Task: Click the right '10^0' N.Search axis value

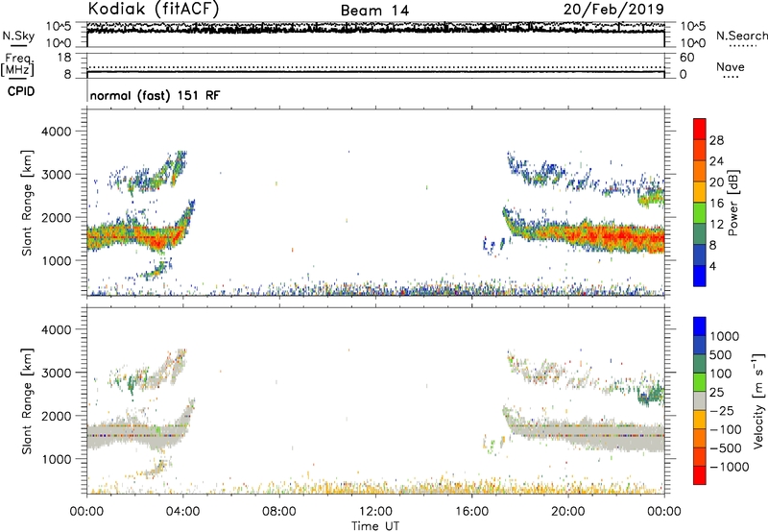Action: click(x=692, y=43)
